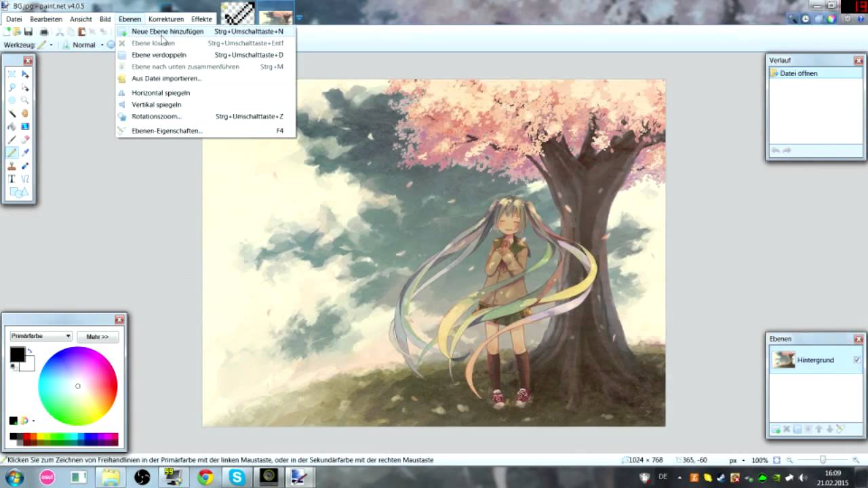Open the Effekte menu

(201, 19)
